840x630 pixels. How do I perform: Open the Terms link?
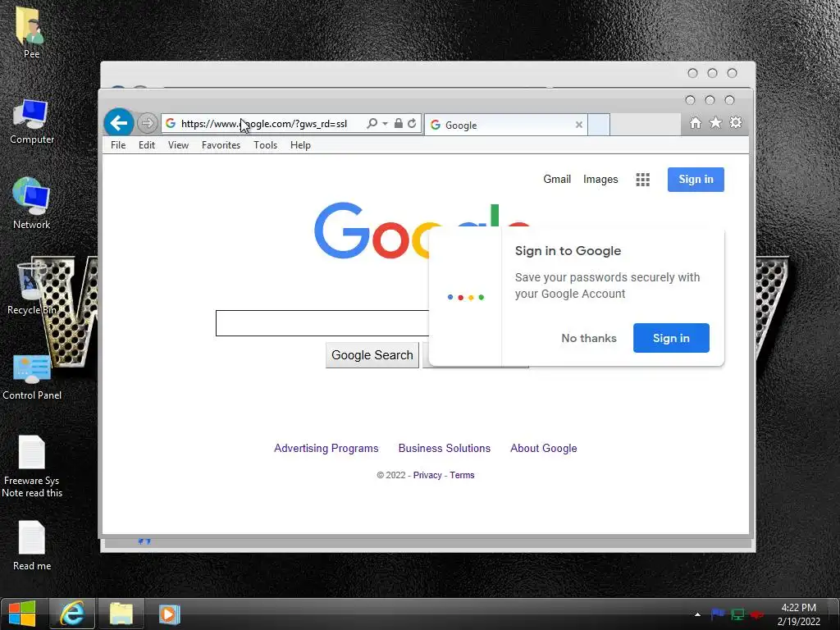[x=462, y=475]
